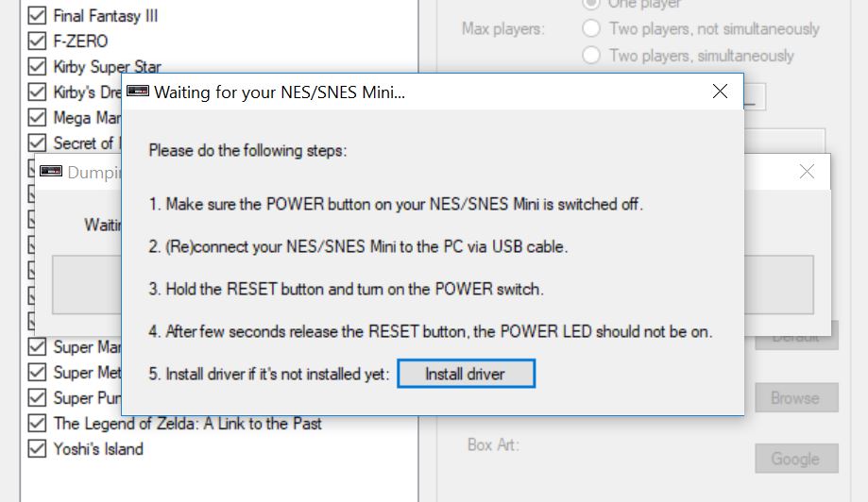Image resolution: width=868 pixels, height=502 pixels.
Task: Click the Box Art label
Action: tap(493, 444)
